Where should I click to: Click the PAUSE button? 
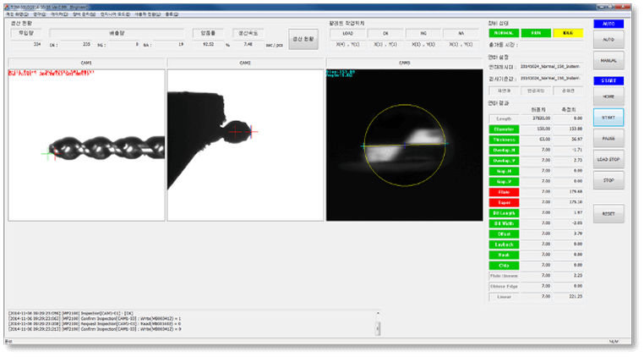pyautogui.click(x=609, y=137)
